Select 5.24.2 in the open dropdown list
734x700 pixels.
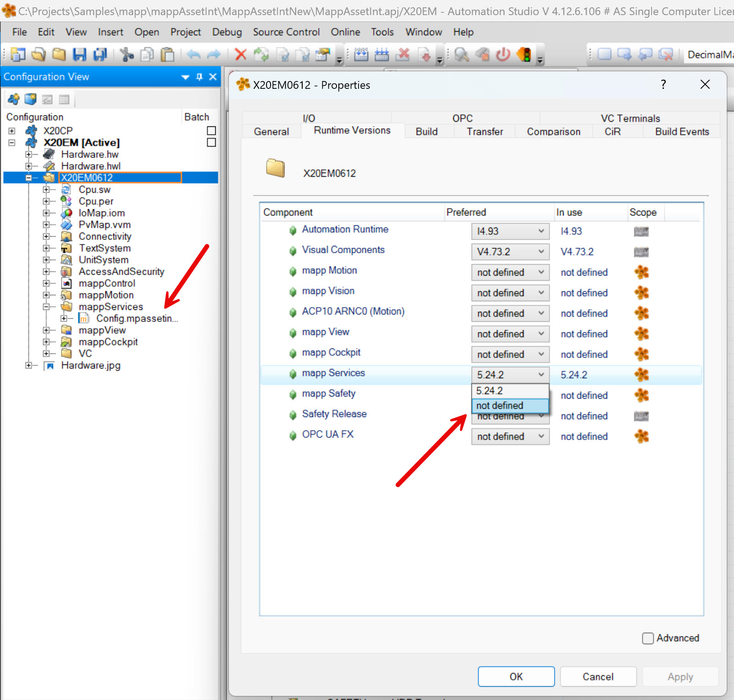click(510, 391)
